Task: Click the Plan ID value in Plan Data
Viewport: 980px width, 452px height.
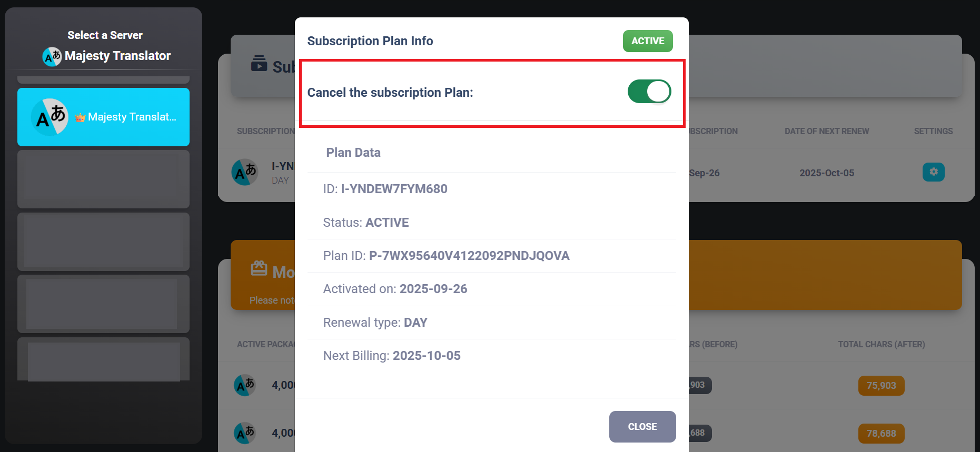Action: pyautogui.click(x=469, y=256)
